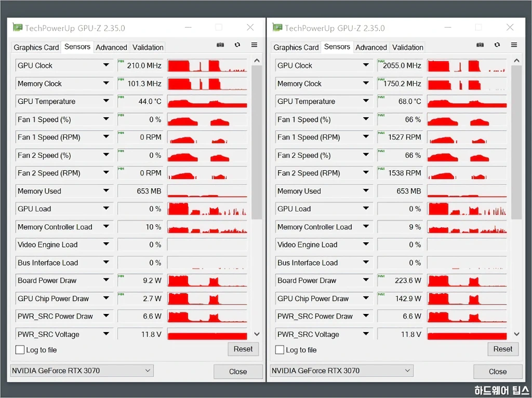The height and width of the screenshot is (398, 532).
Task: Click scroll up arrow in left window
Action: tap(257, 61)
